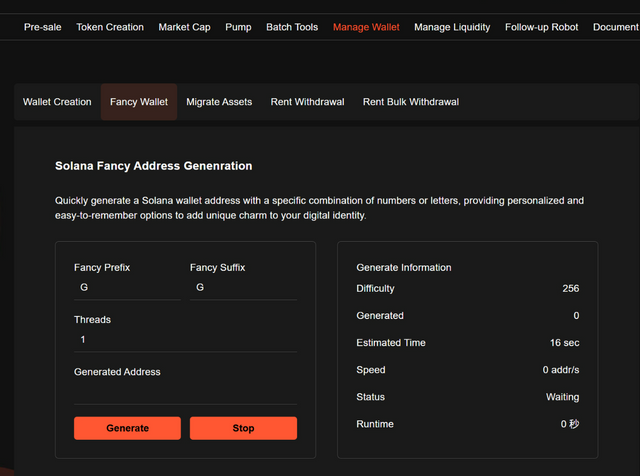Click the Status value Waiting

click(x=562, y=397)
